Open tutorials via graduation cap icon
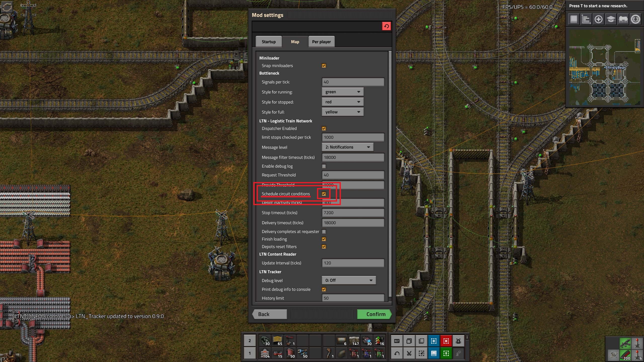This screenshot has height=362, width=644. click(x=611, y=19)
